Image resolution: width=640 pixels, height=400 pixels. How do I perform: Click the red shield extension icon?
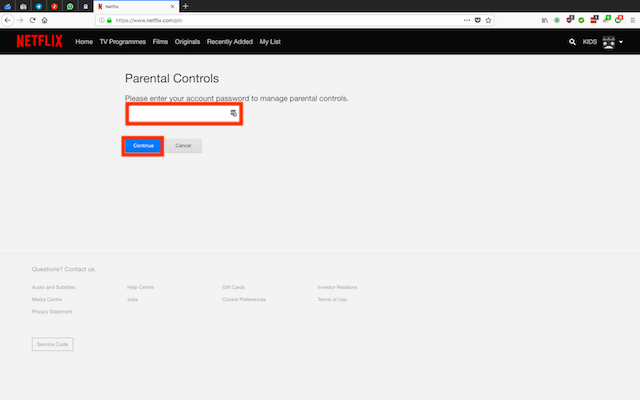pos(570,19)
